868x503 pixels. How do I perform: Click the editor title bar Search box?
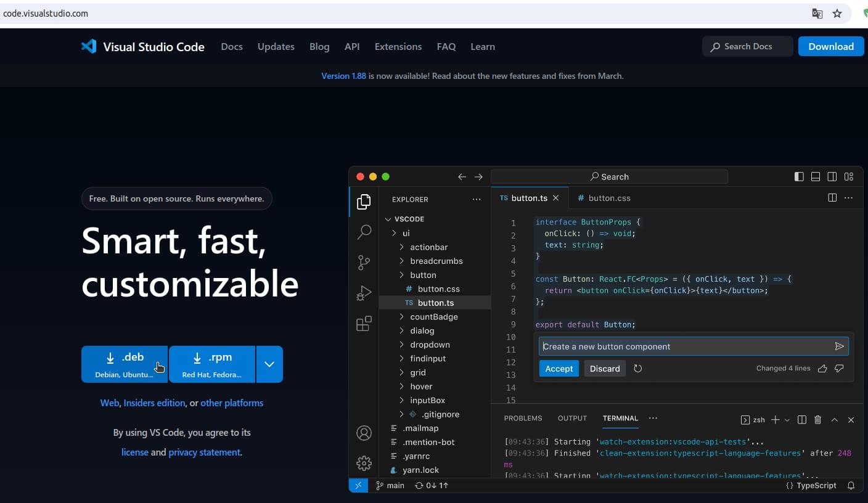tap(609, 177)
